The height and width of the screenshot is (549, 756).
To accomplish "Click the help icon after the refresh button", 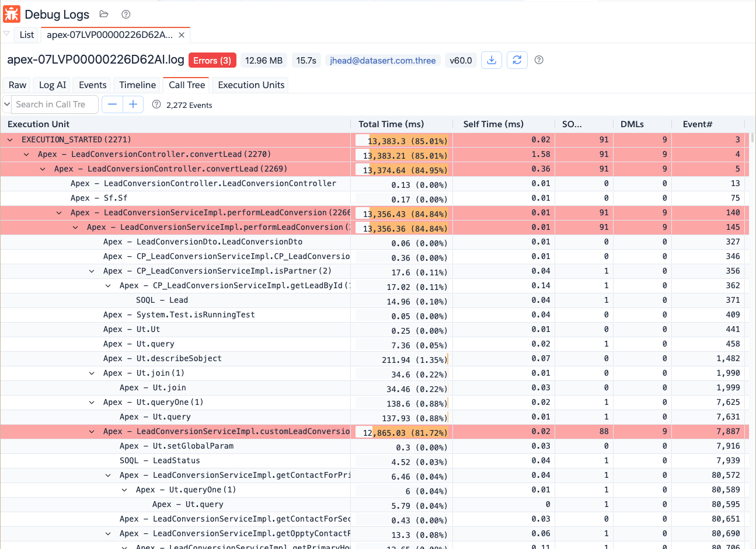I will coord(539,60).
